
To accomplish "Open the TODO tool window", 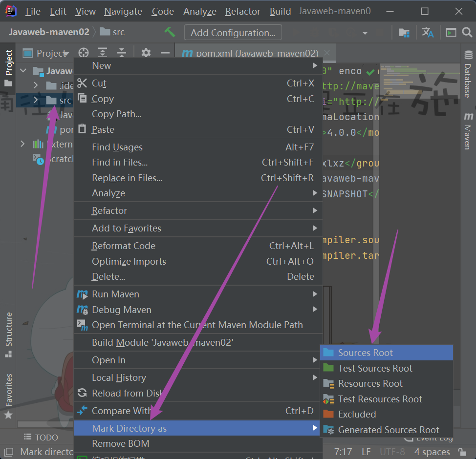I will coord(41,437).
